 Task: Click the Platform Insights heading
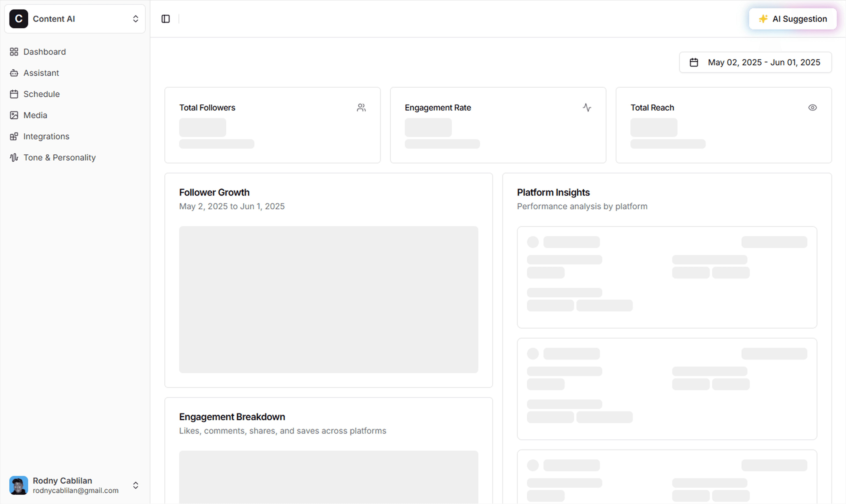click(x=553, y=192)
